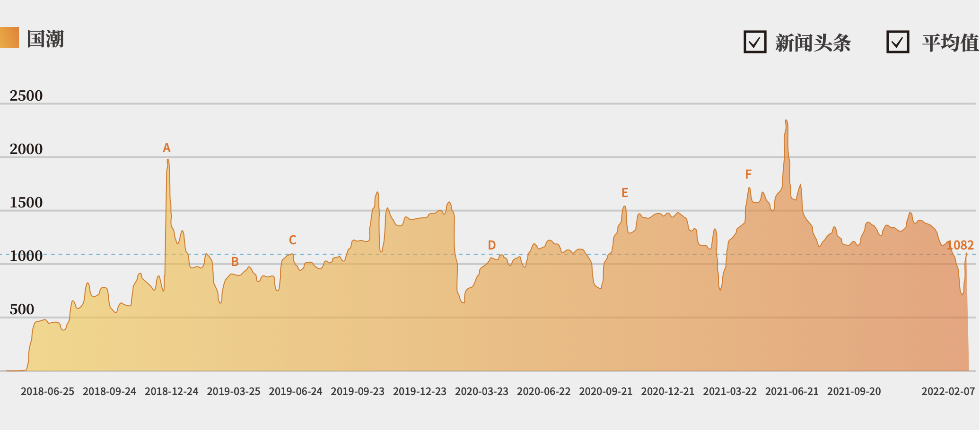980x430 pixels.
Task: Click the 2000 y-axis label
Action: tap(26, 149)
